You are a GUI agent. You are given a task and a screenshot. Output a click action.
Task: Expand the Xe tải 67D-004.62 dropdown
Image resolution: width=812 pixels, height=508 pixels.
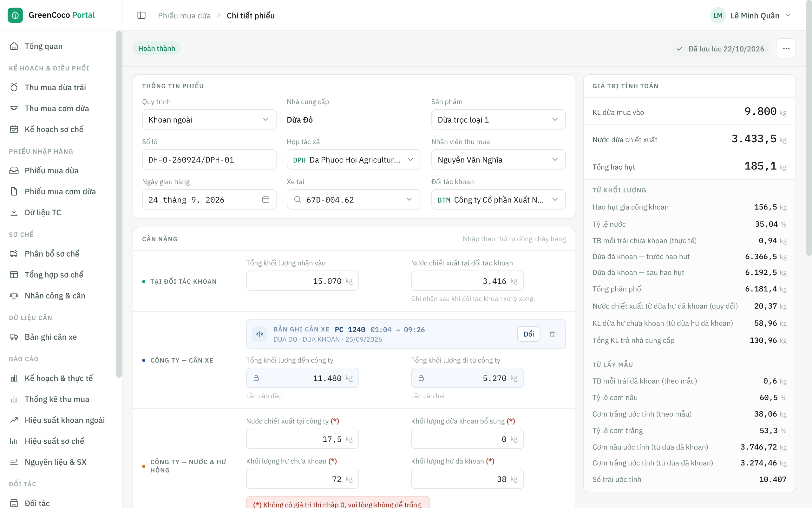click(354, 200)
